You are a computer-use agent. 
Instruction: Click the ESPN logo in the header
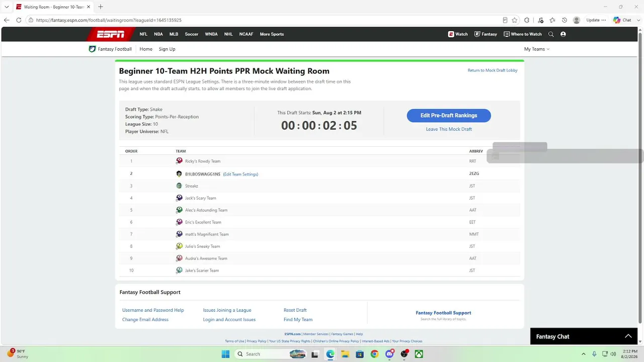coord(111,34)
